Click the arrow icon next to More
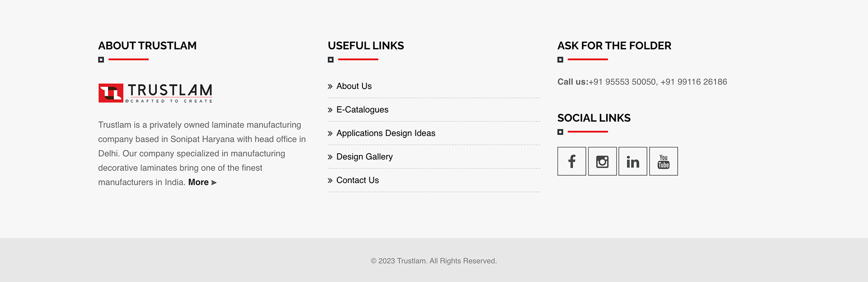868x282 pixels. (214, 183)
